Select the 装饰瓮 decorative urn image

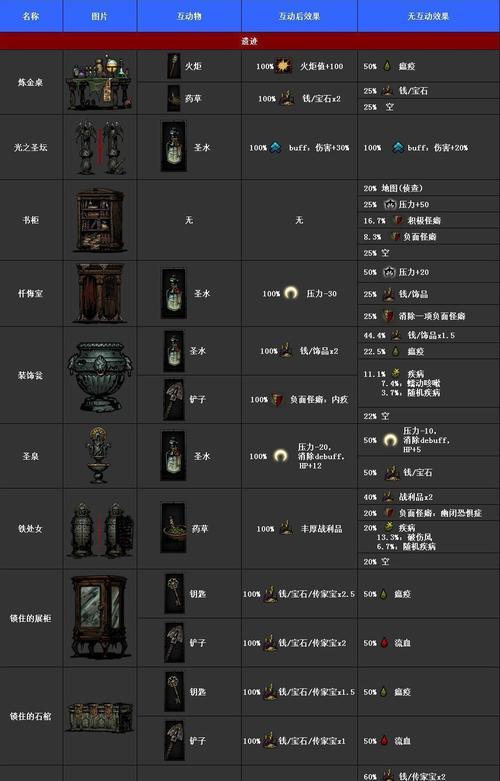100,375
